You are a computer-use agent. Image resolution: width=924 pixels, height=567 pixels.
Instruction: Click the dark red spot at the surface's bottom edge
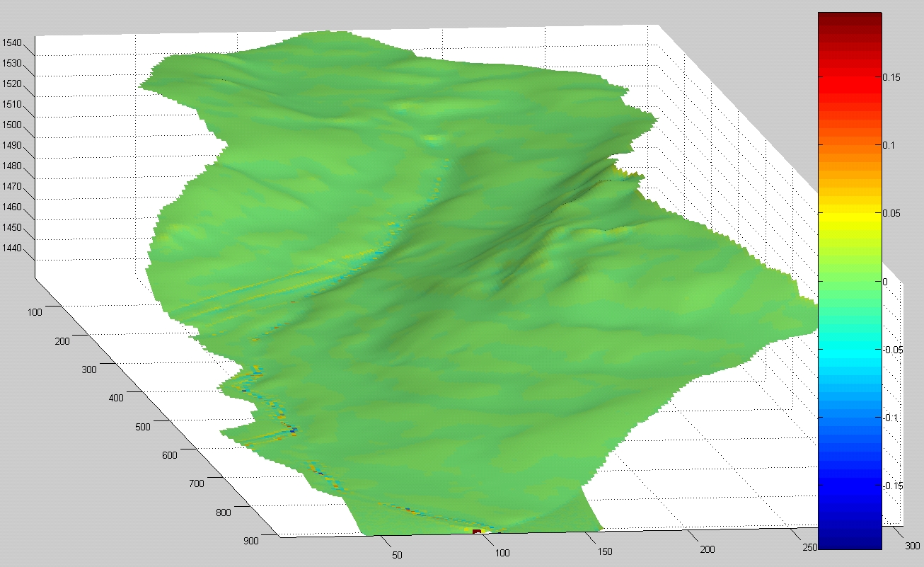pyautogui.click(x=477, y=531)
